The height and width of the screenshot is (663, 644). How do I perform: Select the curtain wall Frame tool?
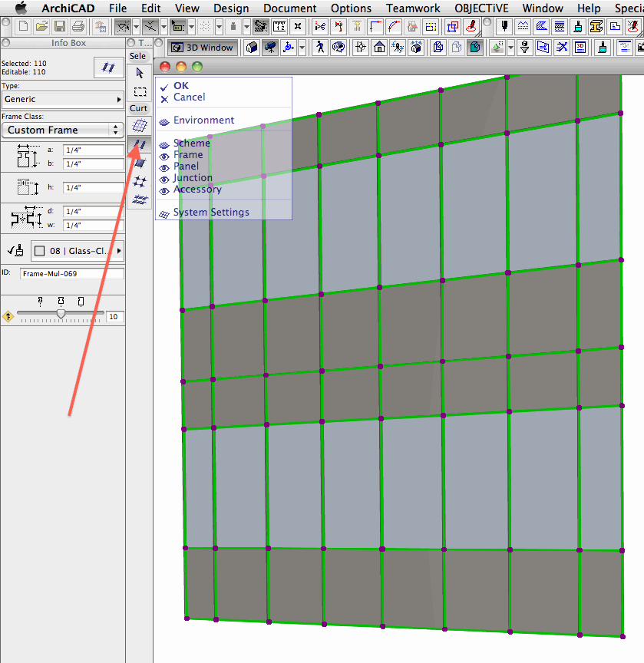tap(140, 144)
